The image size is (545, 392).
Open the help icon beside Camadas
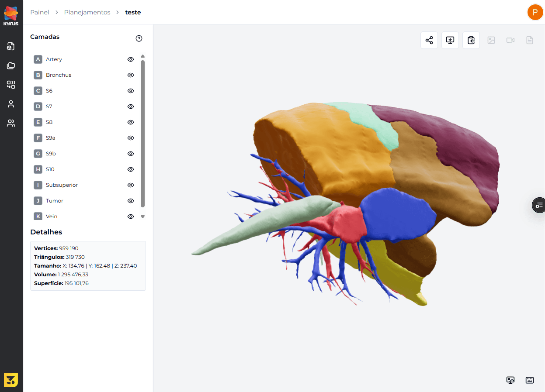click(139, 38)
